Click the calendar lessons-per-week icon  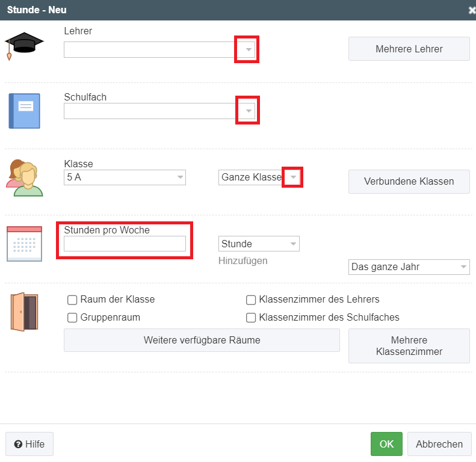[x=24, y=244]
